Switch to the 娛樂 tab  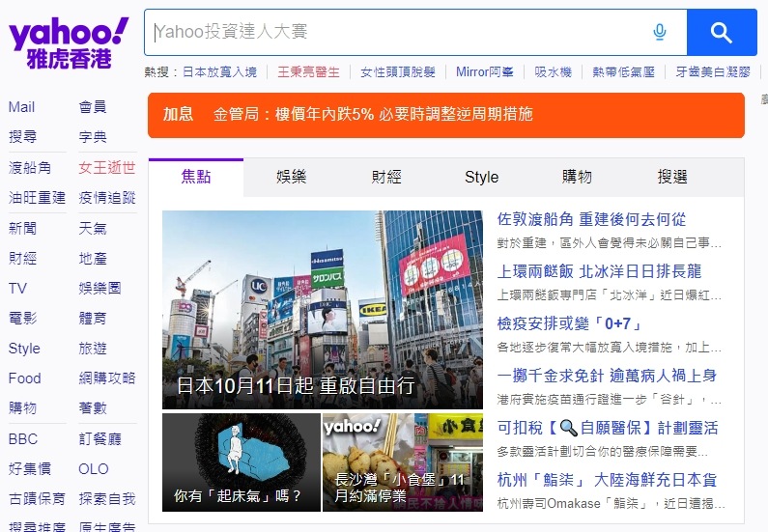[x=292, y=177]
